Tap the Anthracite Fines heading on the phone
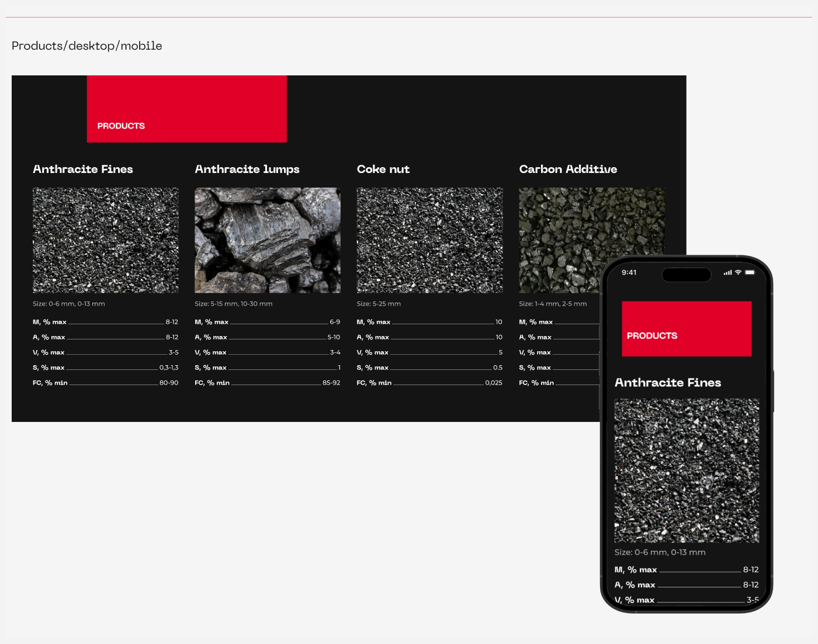818x644 pixels. click(x=668, y=383)
